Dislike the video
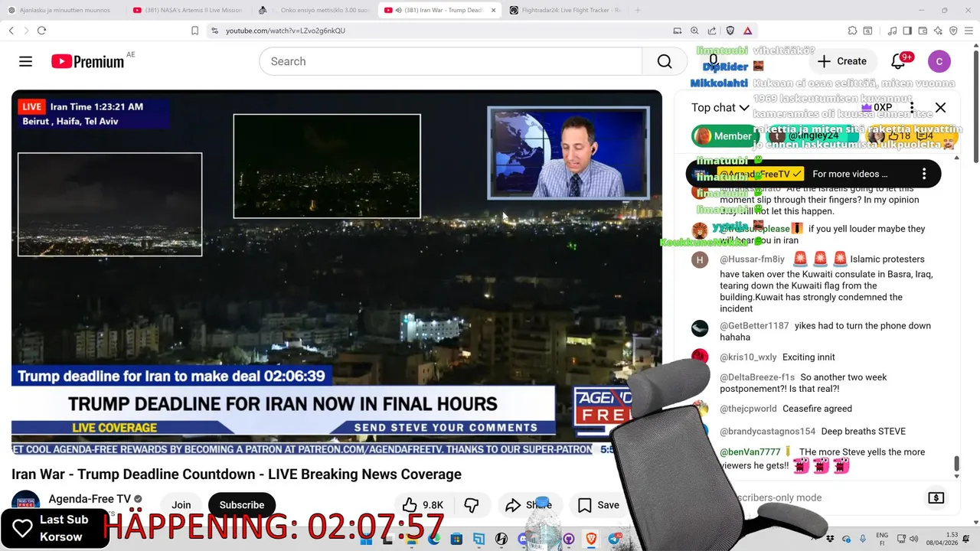The height and width of the screenshot is (551, 980). (472, 505)
